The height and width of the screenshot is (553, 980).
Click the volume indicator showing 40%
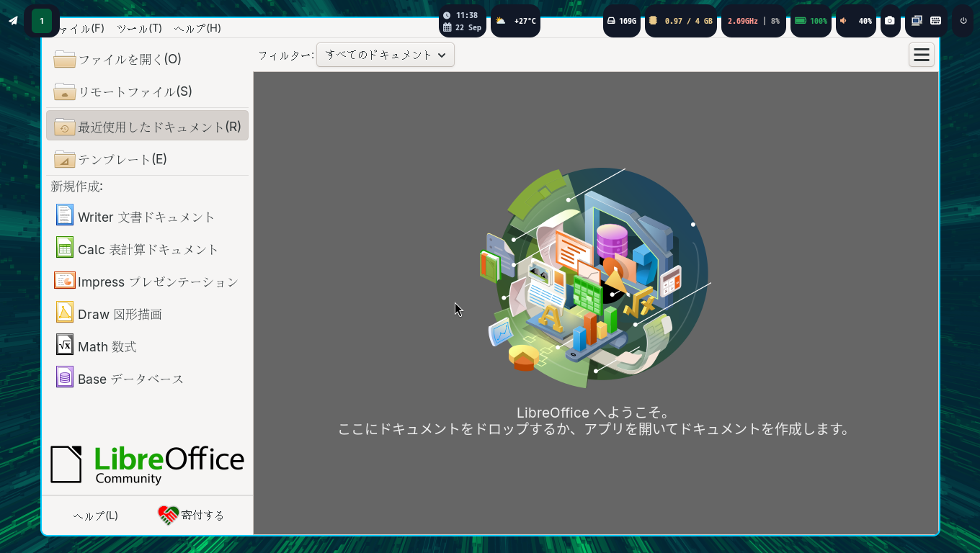(855, 21)
